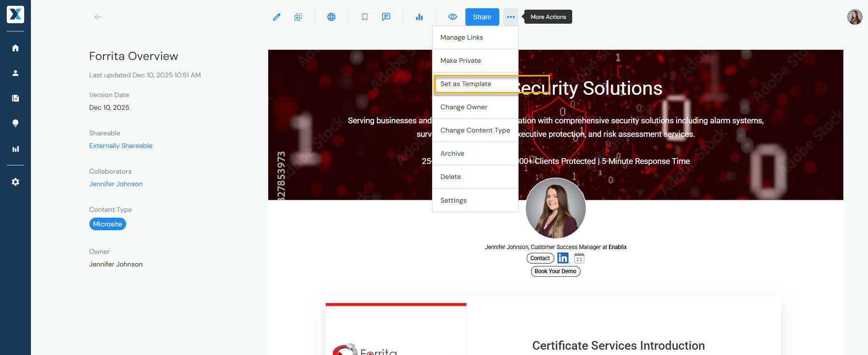
Task: Click the Book Your Demo button
Action: (555, 271)
